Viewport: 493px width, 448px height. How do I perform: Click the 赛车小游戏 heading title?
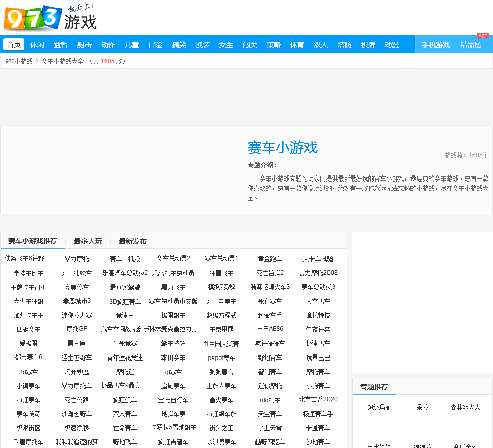tap(282, 148)
